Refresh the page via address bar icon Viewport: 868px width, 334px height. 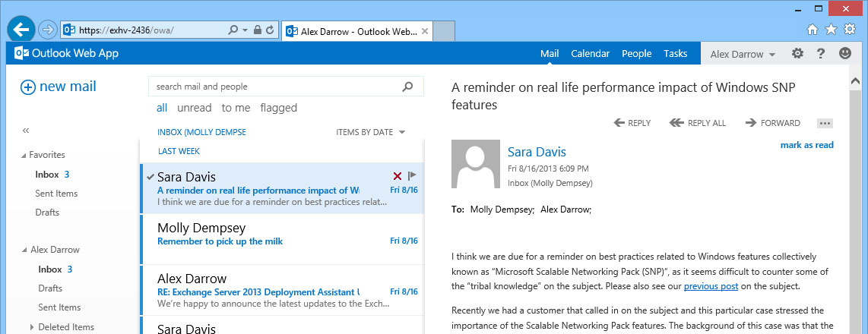point(270,30)
